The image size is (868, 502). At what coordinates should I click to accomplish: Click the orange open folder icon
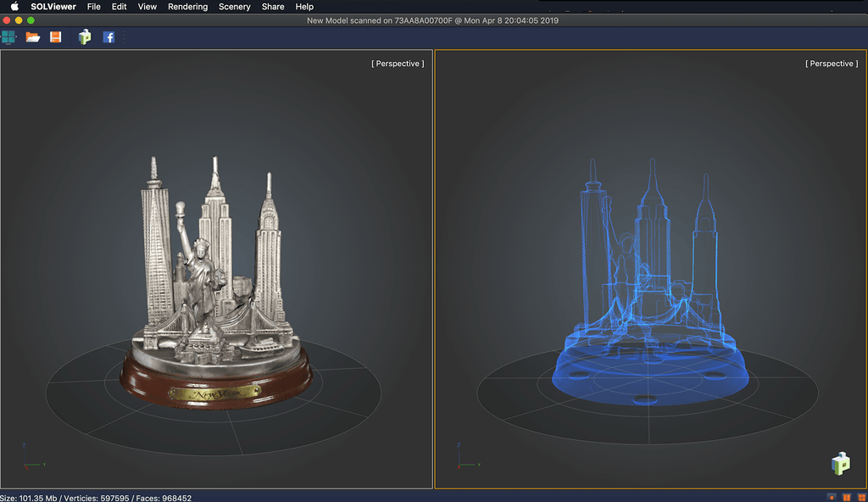(33, 37)
